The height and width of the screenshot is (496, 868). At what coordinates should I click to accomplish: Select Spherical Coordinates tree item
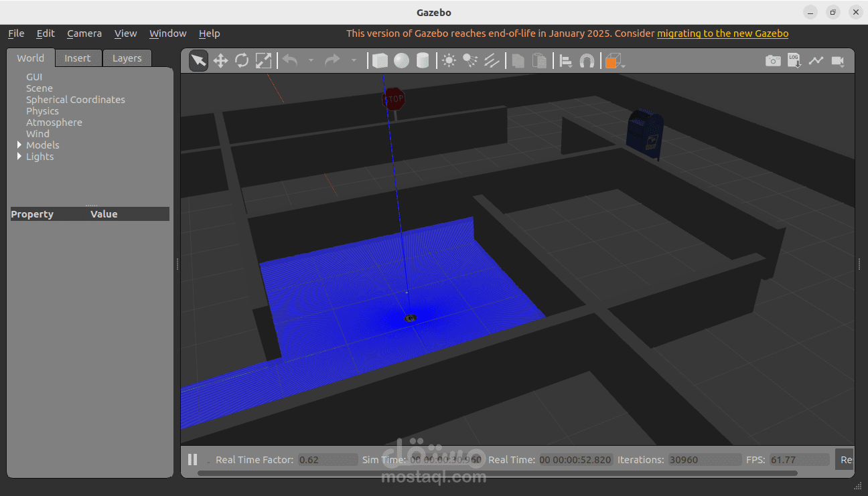pos(76,100)
